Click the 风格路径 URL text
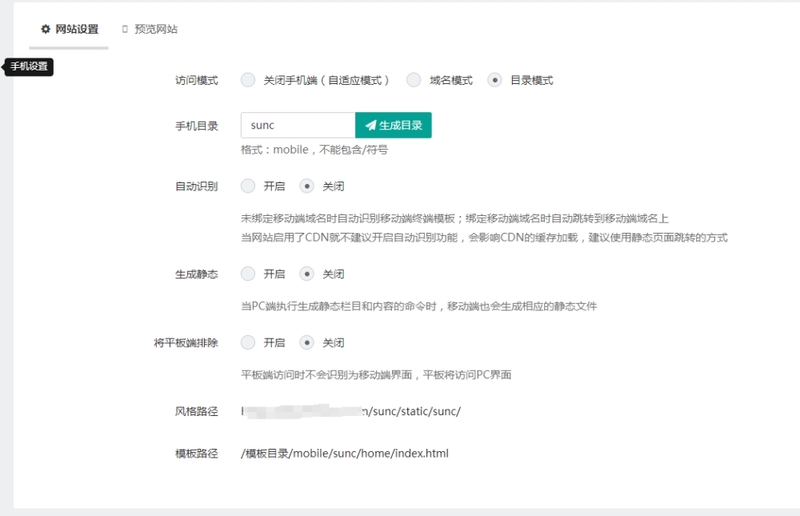 [x=350, y=411]
